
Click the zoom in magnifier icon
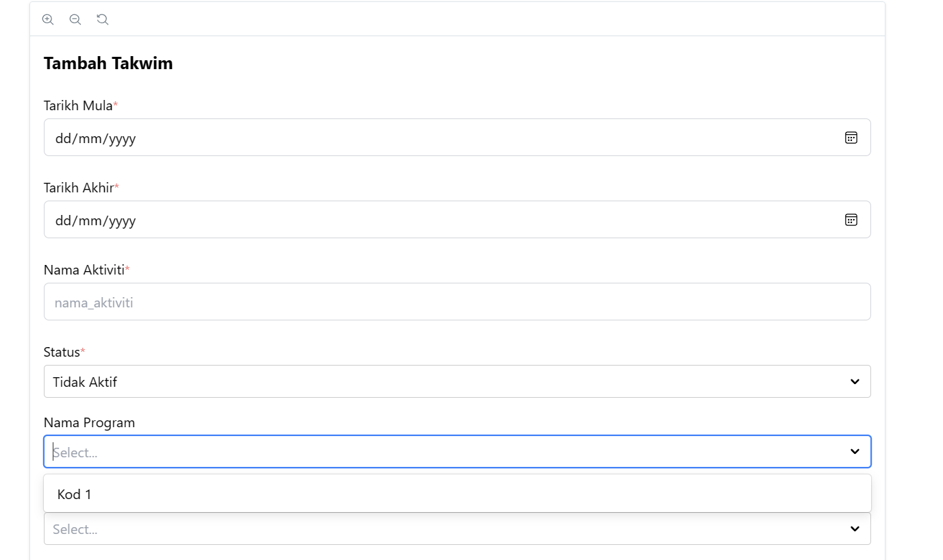coord(48,19)
